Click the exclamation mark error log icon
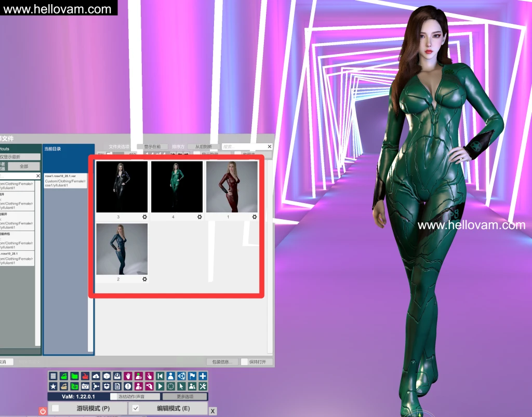 pyautogui.click(x=128, y=386)
